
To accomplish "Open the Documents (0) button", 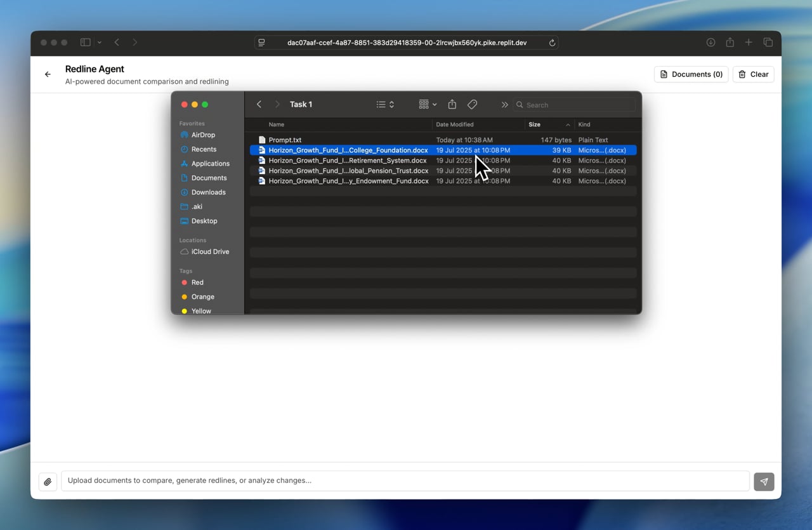I will click(691, 74).
